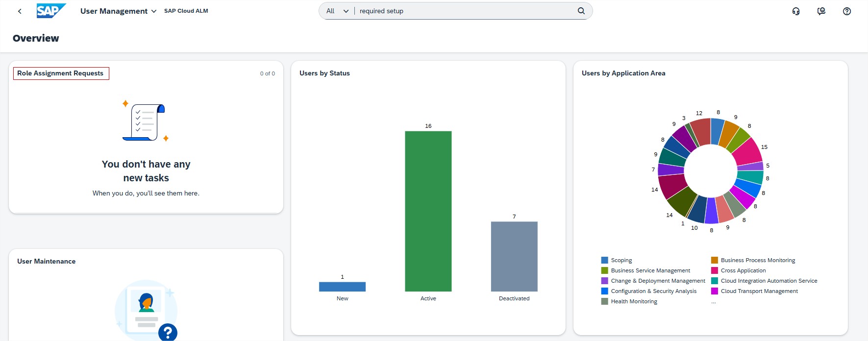Click the checklist illustration in Role Assignment Requests

tap(146, 122)
